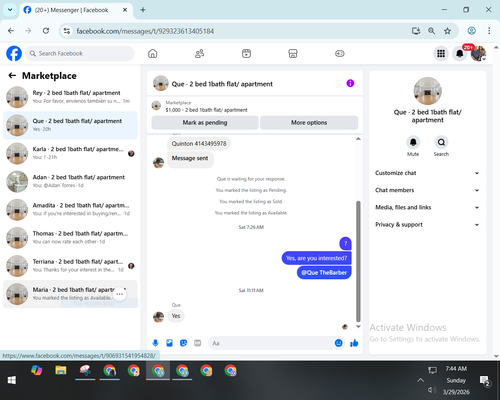Reload the page with the refresh icon
500x400 pixels.
[46, 31]
